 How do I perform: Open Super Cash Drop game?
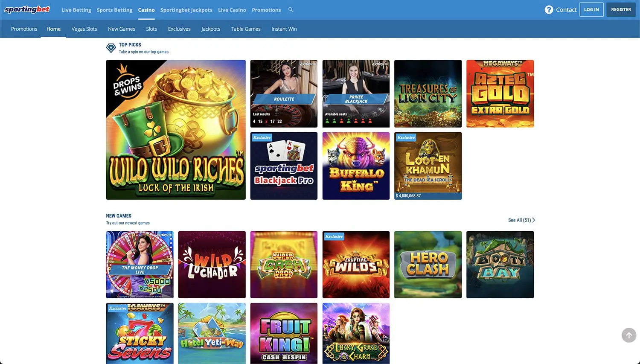284,265
